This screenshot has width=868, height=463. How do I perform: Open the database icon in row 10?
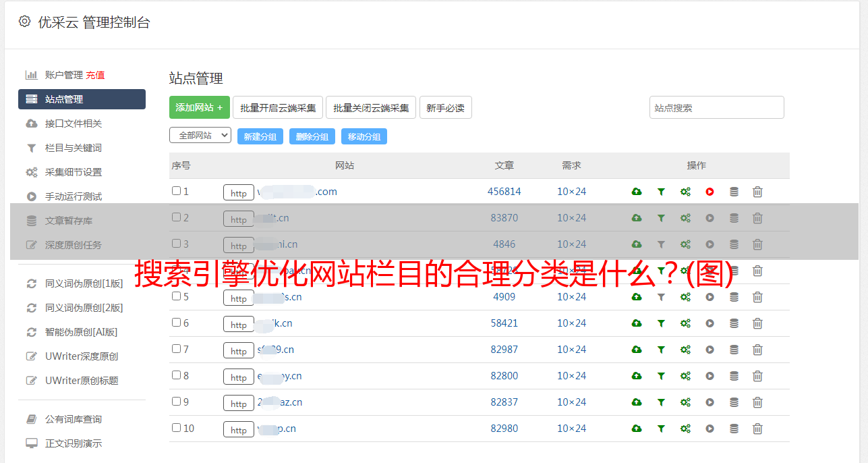734,429
